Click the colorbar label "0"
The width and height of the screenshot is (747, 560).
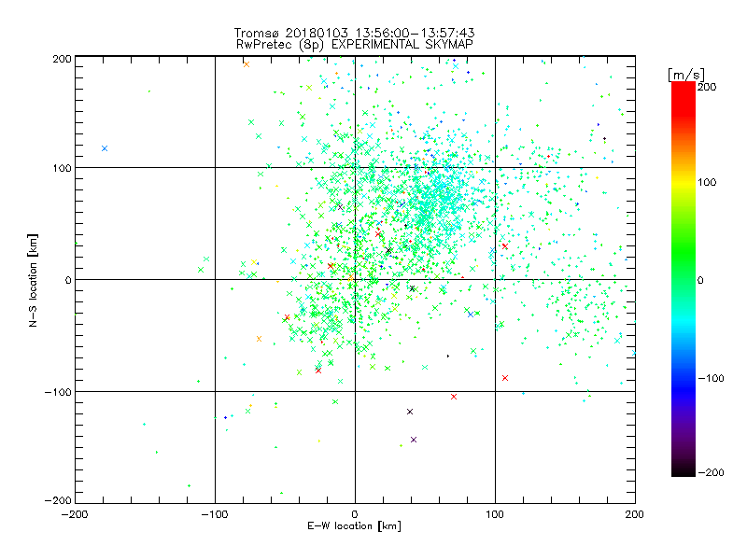(700, 280)
